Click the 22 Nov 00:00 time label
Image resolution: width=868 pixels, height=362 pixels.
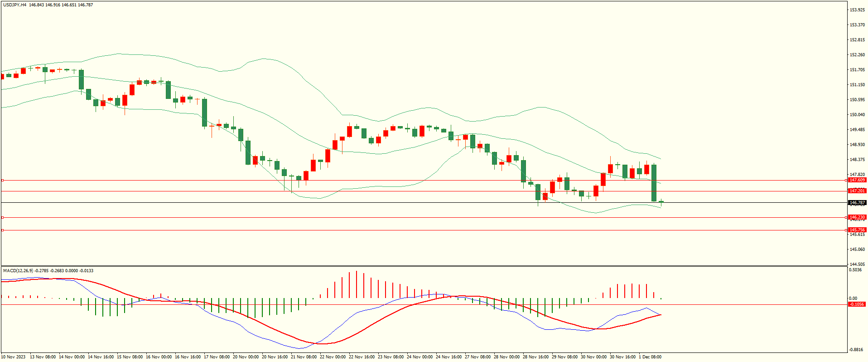pyautogui.click(x=333, y=357)
